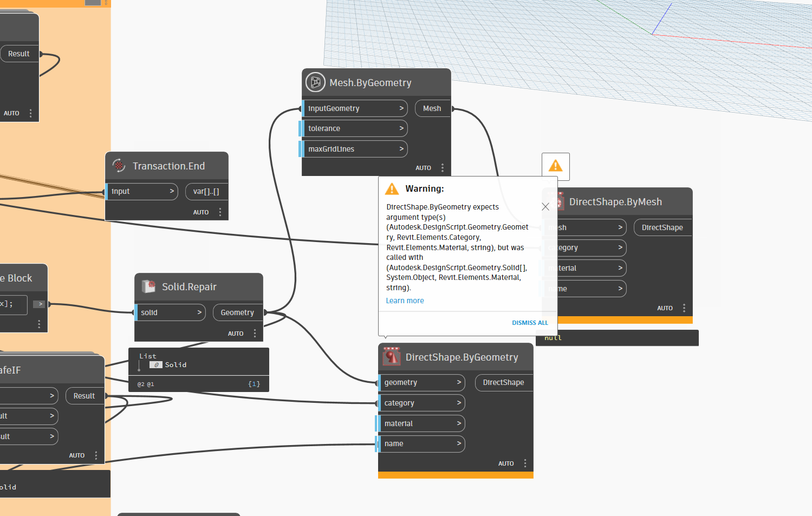Expand the tolerance port chevron
Image resolution: width=812 pixels, height=516 pixels.
(401, 128)
